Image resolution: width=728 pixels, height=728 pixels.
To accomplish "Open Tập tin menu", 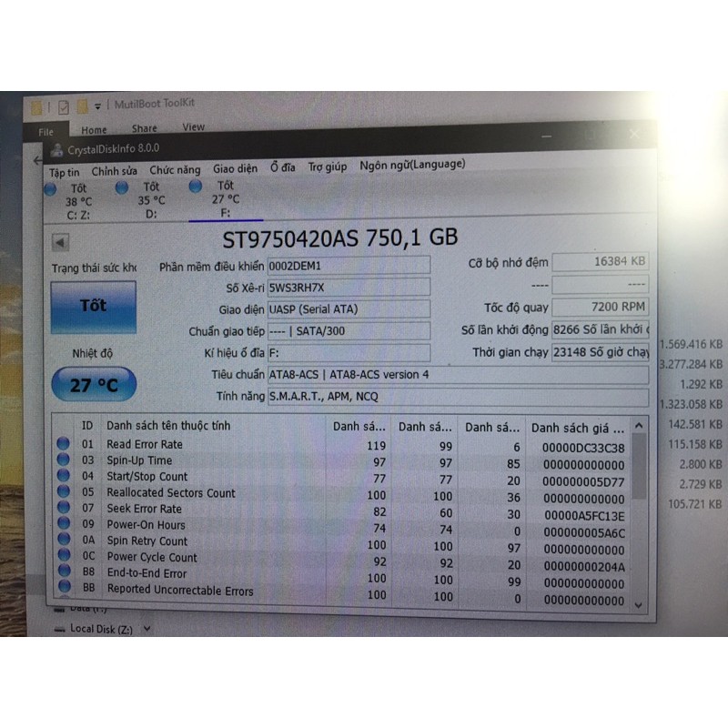I will (65, 173).
